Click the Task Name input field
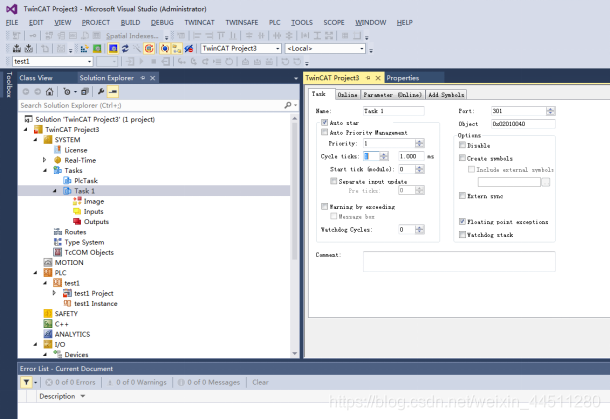Screen dimensions: 610x420 393,111
